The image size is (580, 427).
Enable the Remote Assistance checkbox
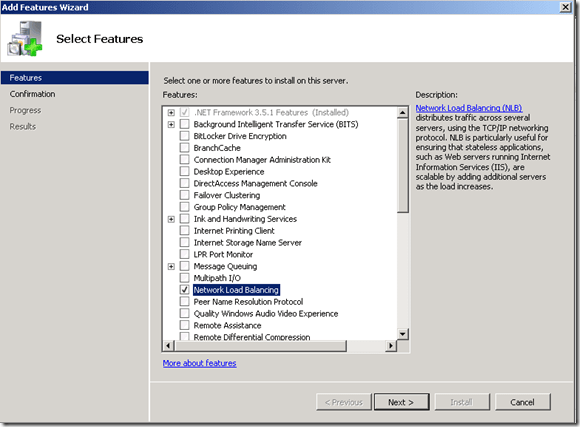[184, 325]
